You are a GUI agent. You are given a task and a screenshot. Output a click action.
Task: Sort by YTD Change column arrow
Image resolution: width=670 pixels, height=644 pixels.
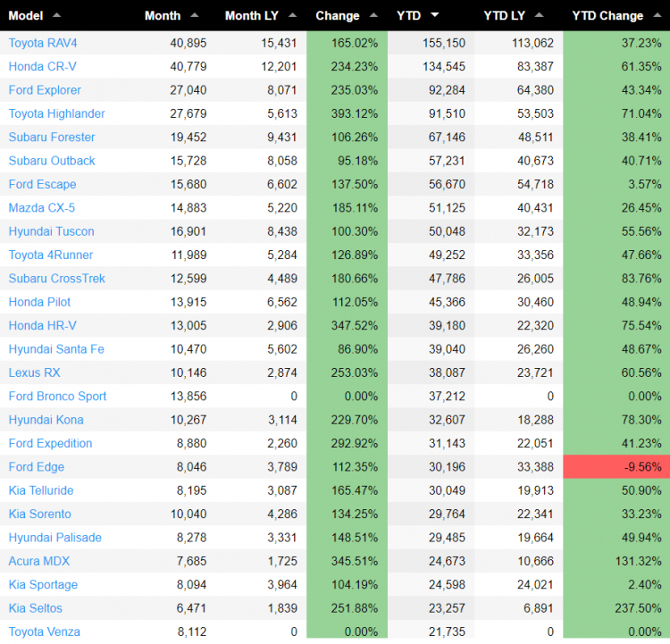(x=657, y=15)
